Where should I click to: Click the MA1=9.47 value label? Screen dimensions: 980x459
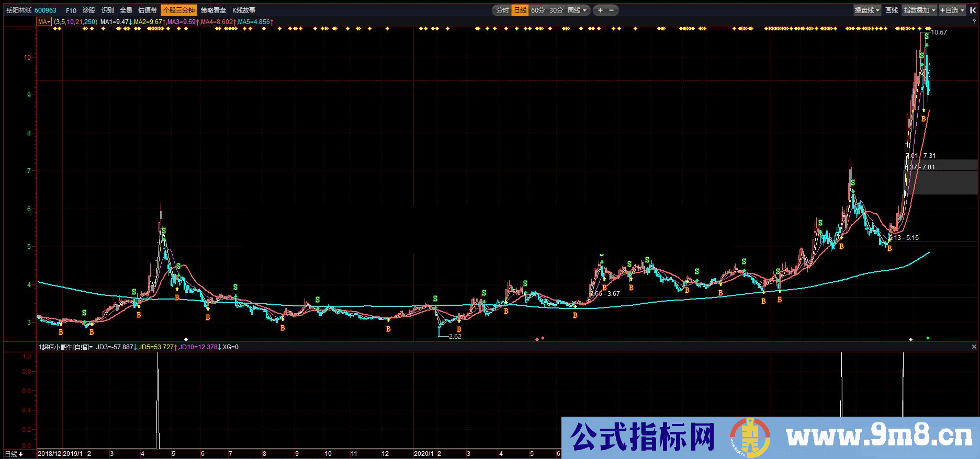[x=115, y=22]
